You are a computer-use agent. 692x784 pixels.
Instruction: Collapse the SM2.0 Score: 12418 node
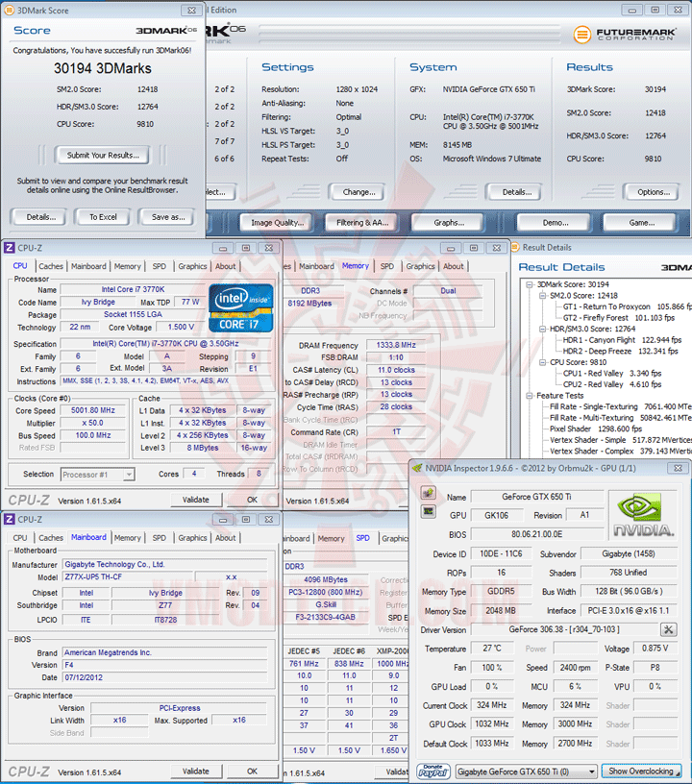pyautogui.click(x=542, y=296)
